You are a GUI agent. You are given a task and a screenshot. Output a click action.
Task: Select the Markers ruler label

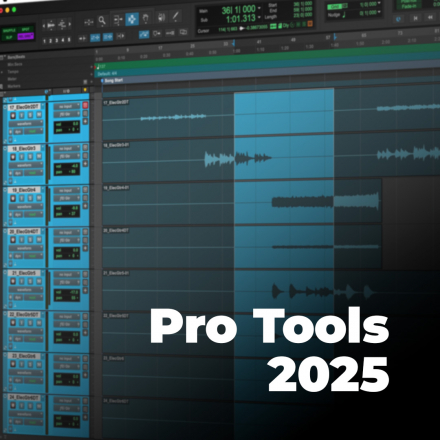point(14,86)
